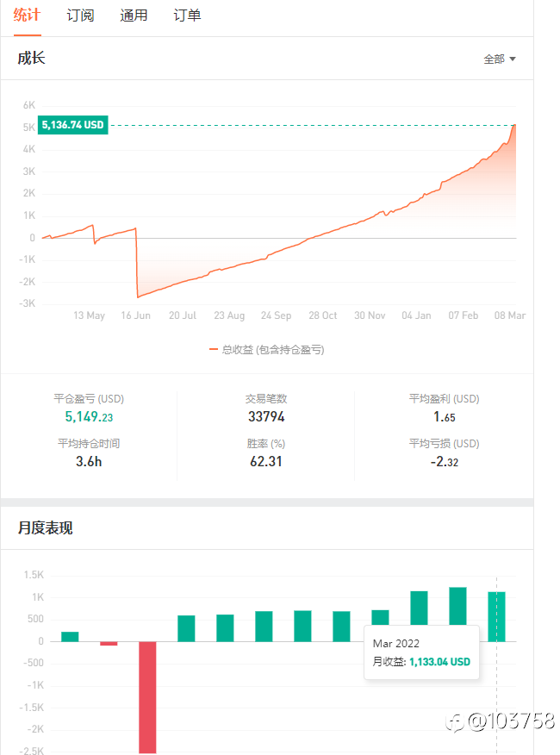Click the 28 Oct axis date label

coord(322,315)
